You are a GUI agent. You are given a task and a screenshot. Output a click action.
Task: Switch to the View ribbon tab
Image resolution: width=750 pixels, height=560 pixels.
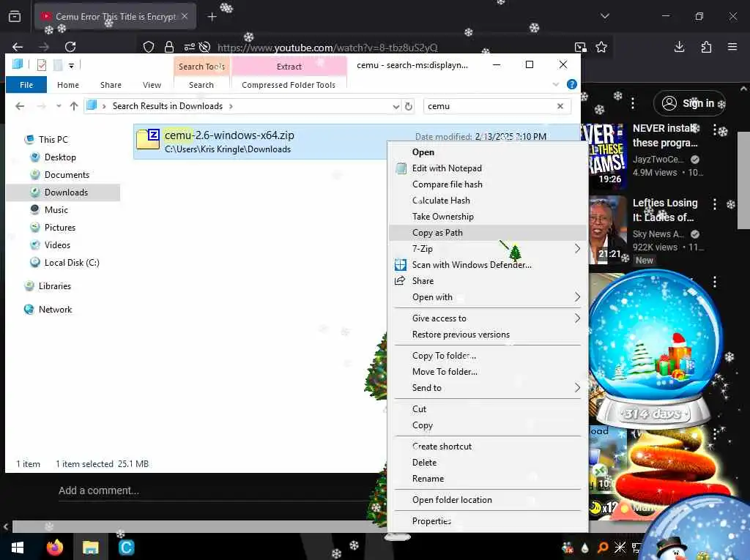click(152, 85)
